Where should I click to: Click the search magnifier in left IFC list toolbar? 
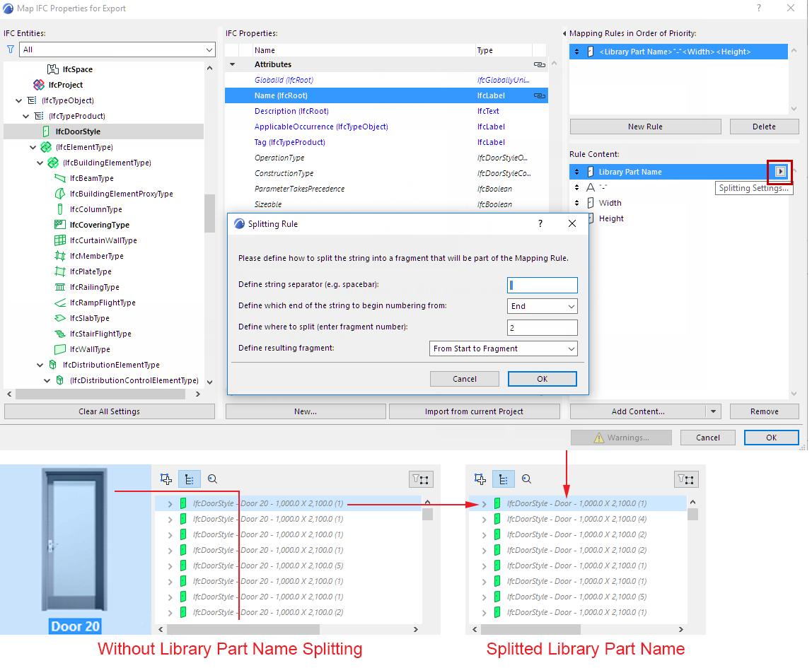tap(212, 479)
